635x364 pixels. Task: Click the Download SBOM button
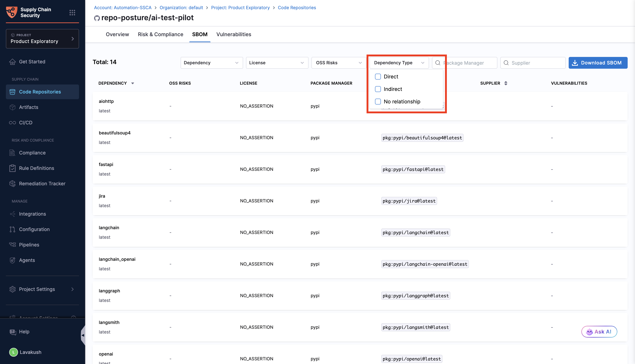(598, 63)
